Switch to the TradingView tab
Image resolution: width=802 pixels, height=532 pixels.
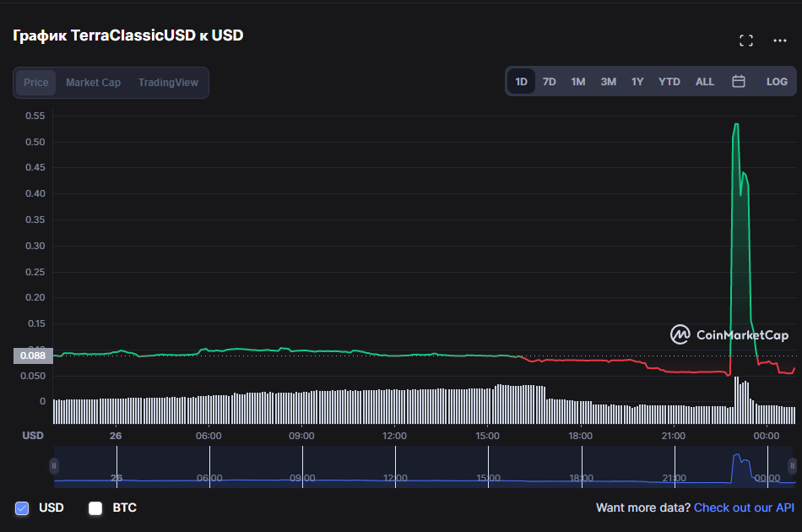(168, 83)
